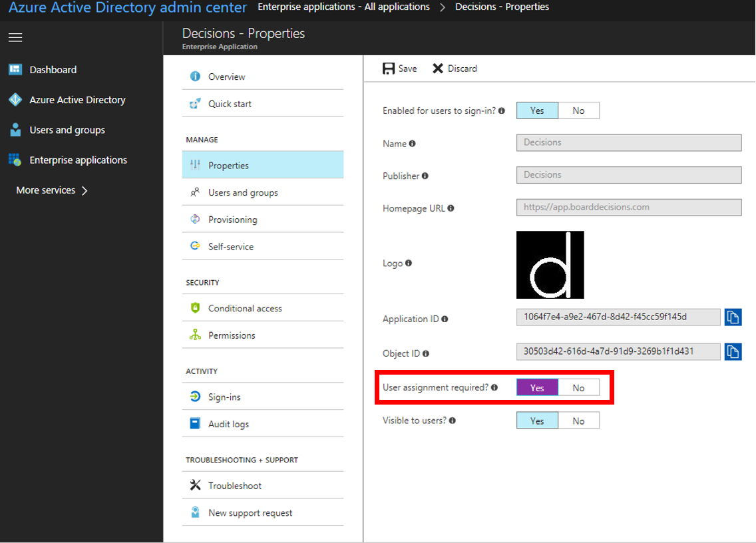Click info icon next to Homepage URL
The image size is (756, 543).
click(451, 208)
